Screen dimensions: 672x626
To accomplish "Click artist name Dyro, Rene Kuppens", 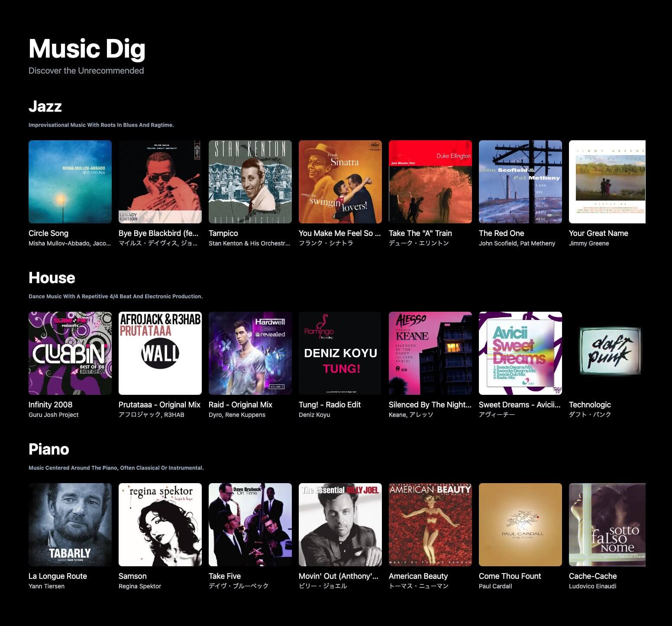I will pyautogui.click(x=237, y=415).
